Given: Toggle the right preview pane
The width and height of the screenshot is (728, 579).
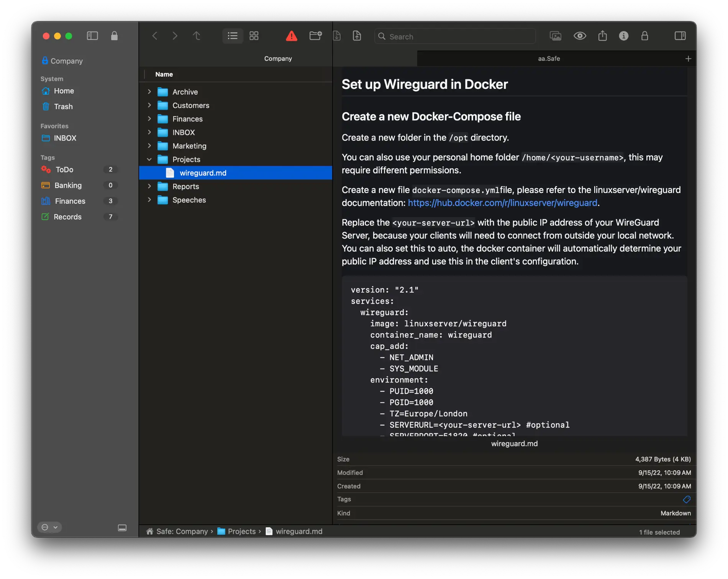Looking at the screenshot, I should (680, 36).
